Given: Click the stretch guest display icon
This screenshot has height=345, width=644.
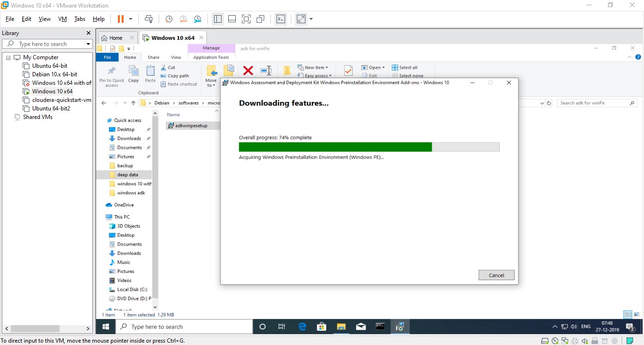Looking at the screenshot, I should (301, 19).
